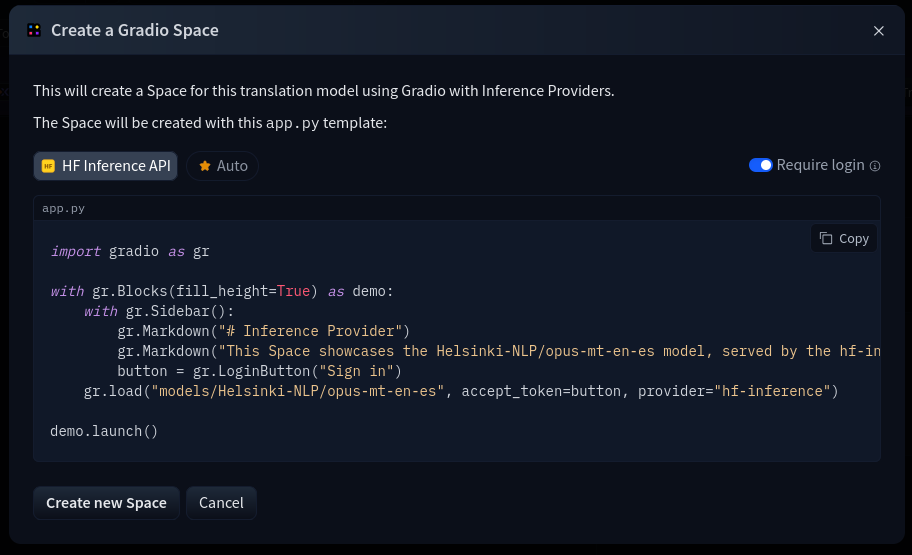Click the "Require login" label text
The image size is (912, 555).
pos(820,165)
